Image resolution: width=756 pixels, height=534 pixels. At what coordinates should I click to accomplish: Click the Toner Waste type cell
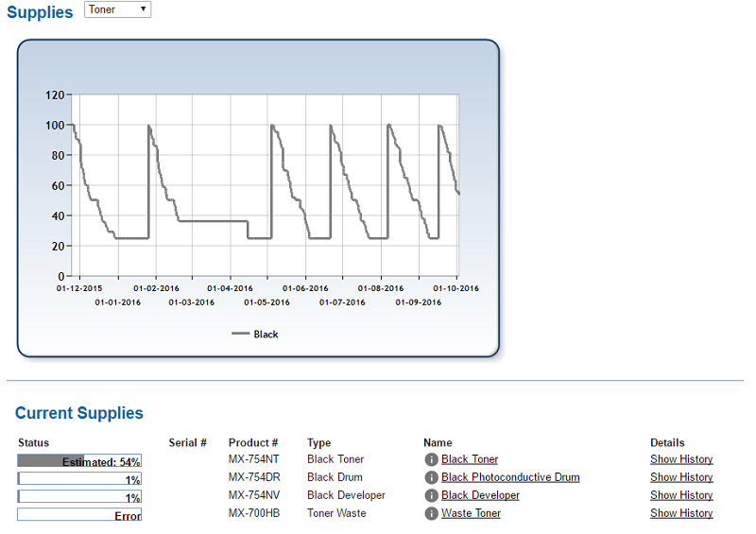[x=336, y=513]
